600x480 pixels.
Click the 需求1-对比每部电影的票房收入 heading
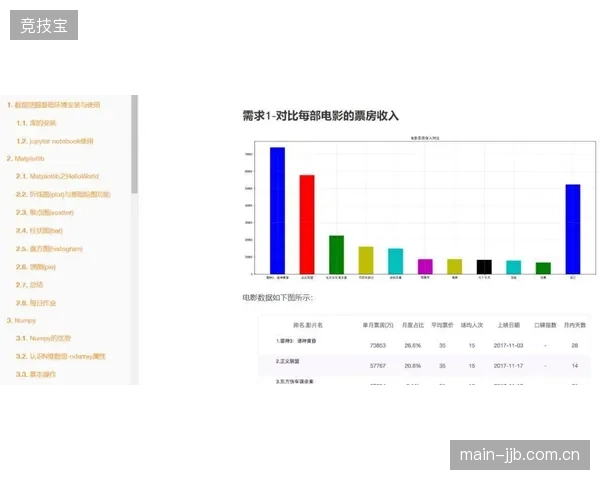point(321,116)
